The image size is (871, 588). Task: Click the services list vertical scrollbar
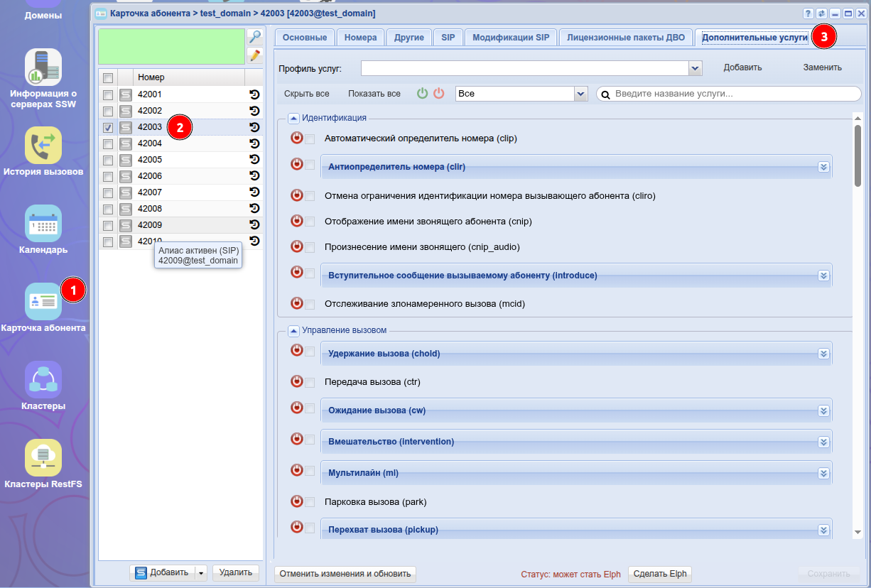click(x=858, y=156)
